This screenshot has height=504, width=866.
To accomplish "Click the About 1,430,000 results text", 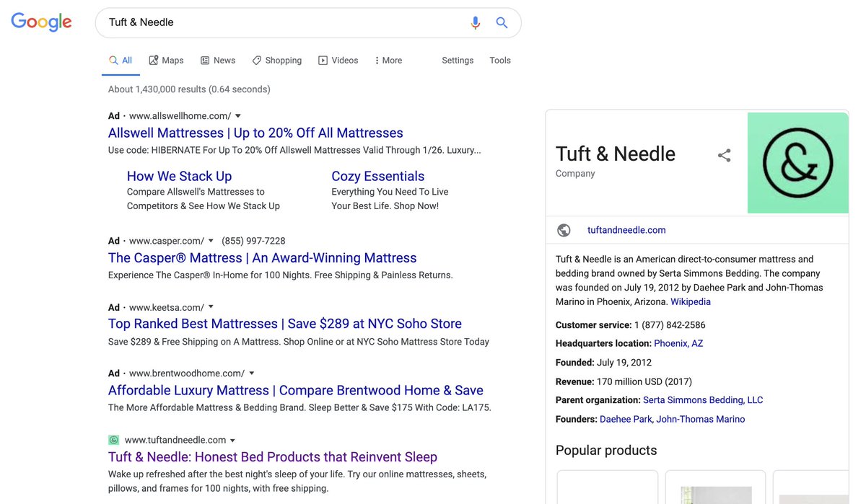I will (x=189, y=89).
